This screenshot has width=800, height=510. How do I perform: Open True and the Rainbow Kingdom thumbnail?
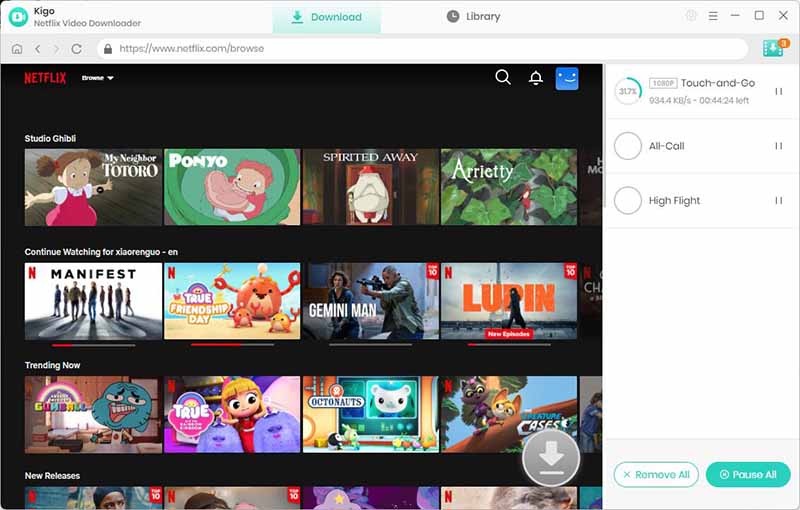click(232, 415)
